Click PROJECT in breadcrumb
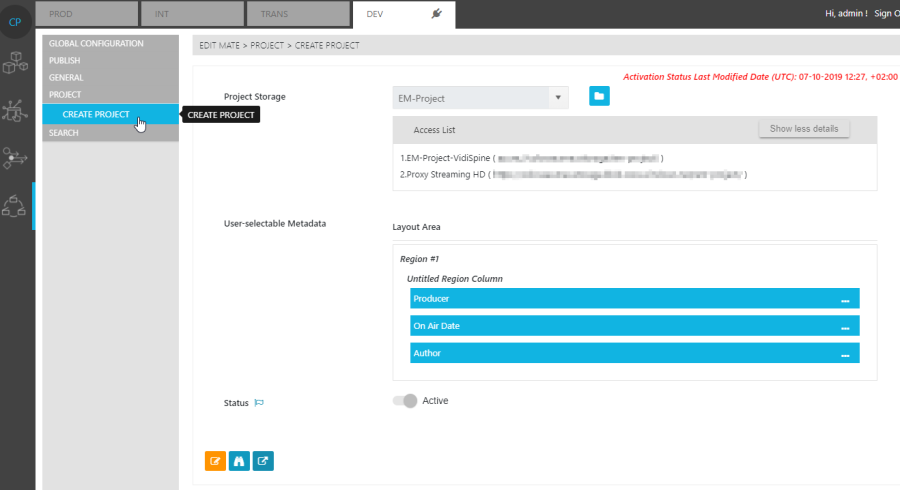 point(267,45)
